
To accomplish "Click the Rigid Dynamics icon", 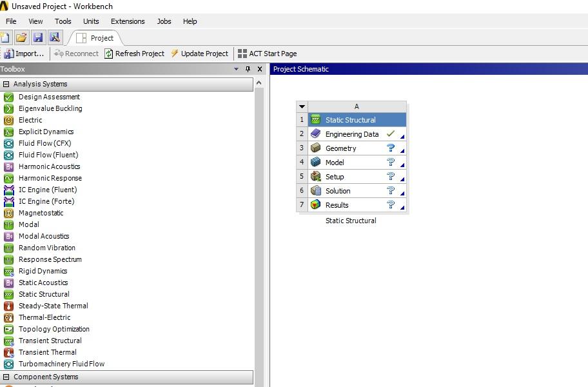I will click(x=8, y=272).
